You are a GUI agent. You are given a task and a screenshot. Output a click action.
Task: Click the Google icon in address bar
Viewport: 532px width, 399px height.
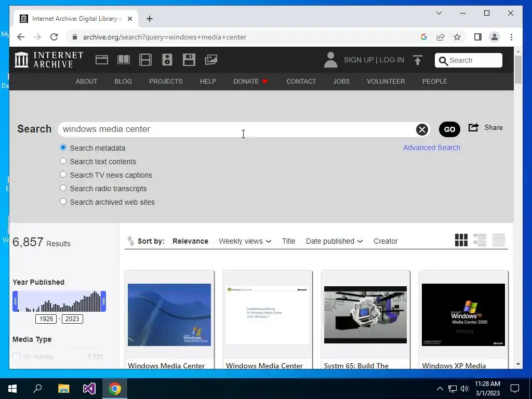point(424,37)
